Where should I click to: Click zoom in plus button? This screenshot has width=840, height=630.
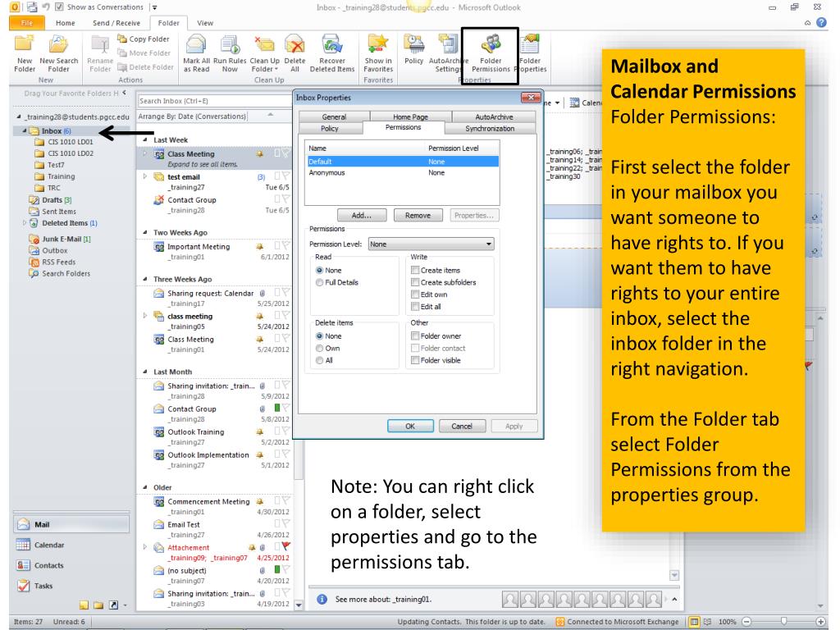819,622
